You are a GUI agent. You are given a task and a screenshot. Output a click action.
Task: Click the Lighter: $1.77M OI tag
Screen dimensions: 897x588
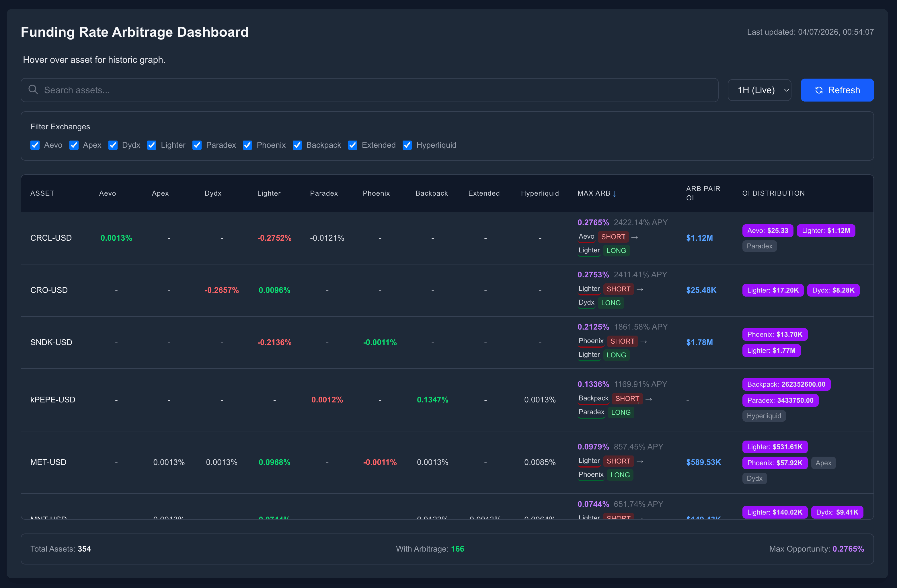tap(771, 351)
